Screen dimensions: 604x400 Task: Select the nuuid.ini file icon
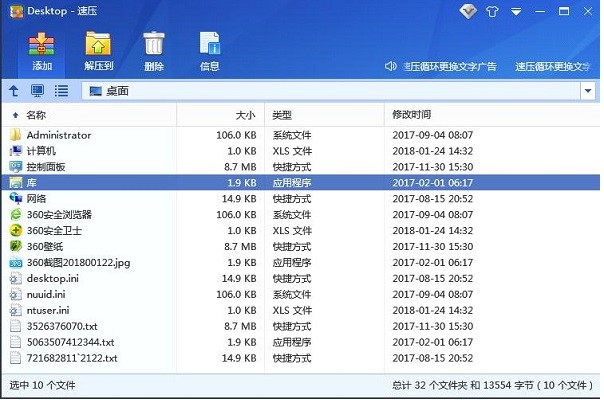[x=15, y=294]
